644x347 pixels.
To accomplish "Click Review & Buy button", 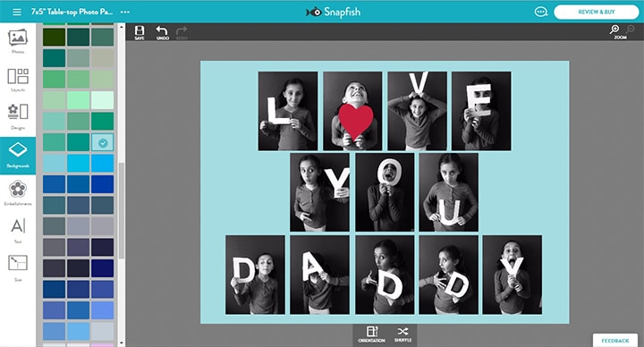I will pos(597,12).
